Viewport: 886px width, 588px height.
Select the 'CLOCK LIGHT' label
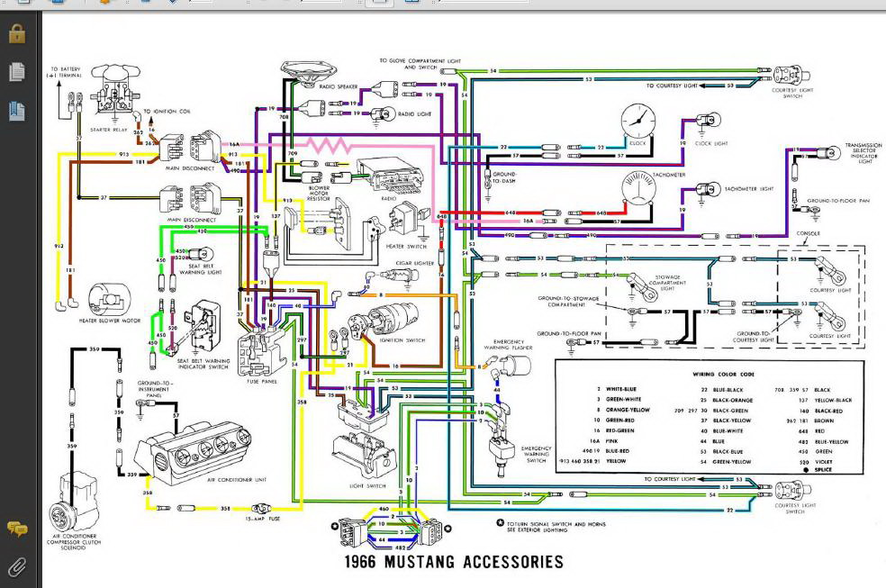[x=711, y=143]
